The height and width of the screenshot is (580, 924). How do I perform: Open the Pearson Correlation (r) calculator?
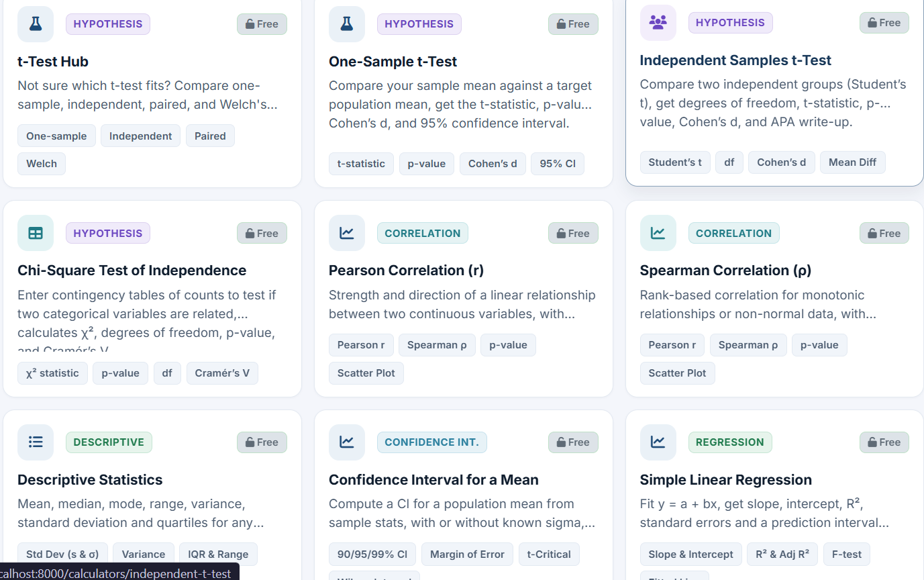[406, 271]
